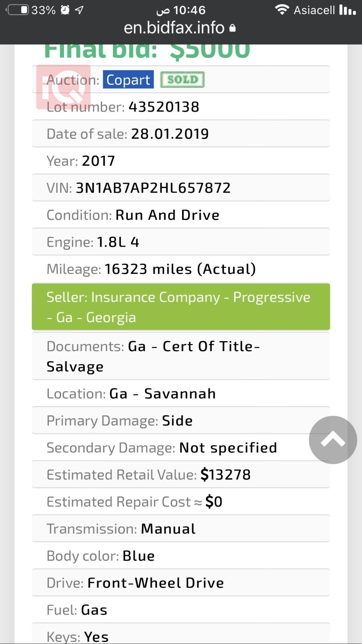The height and width of the screenshot is (644, 362).
Task: Tap the Date of sale 28.01.2019 row
Action: pos(181,134)
